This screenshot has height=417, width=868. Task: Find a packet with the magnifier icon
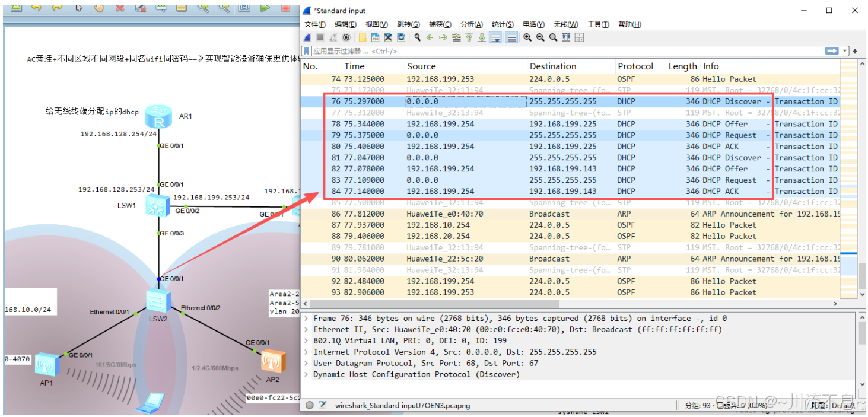[418, 37]
